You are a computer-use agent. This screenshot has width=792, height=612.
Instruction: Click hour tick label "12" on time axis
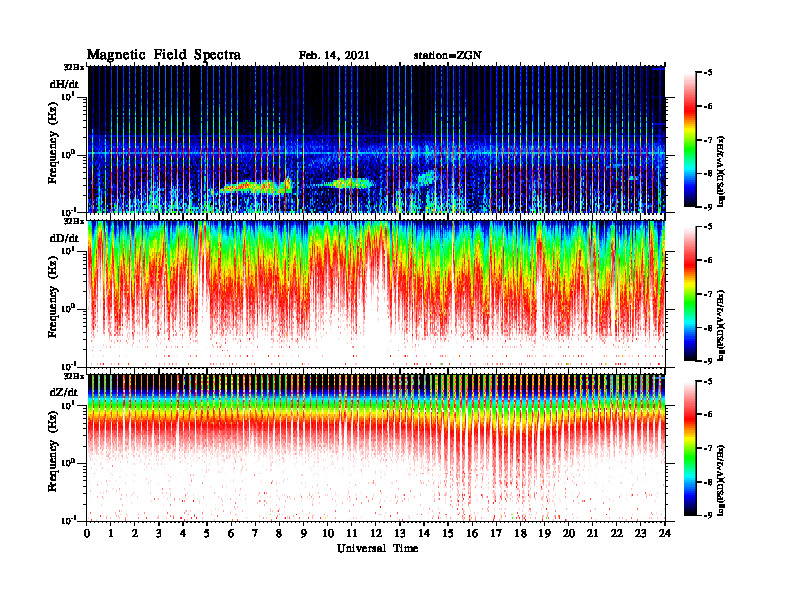[x=376, y=534]
